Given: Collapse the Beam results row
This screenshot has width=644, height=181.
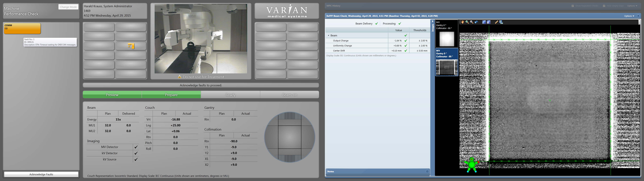Looking at the screenshot, I should pyautogui.click(x=329, y=36).
